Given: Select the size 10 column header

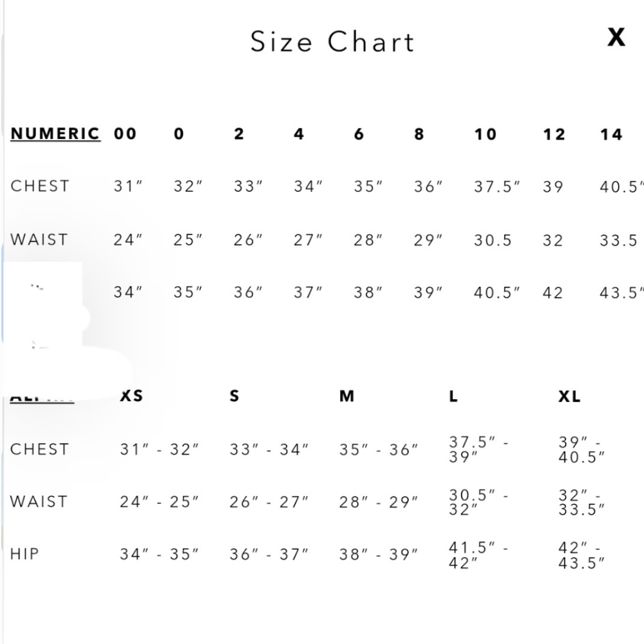Looking at the screenshot, I should pos(485,135).
